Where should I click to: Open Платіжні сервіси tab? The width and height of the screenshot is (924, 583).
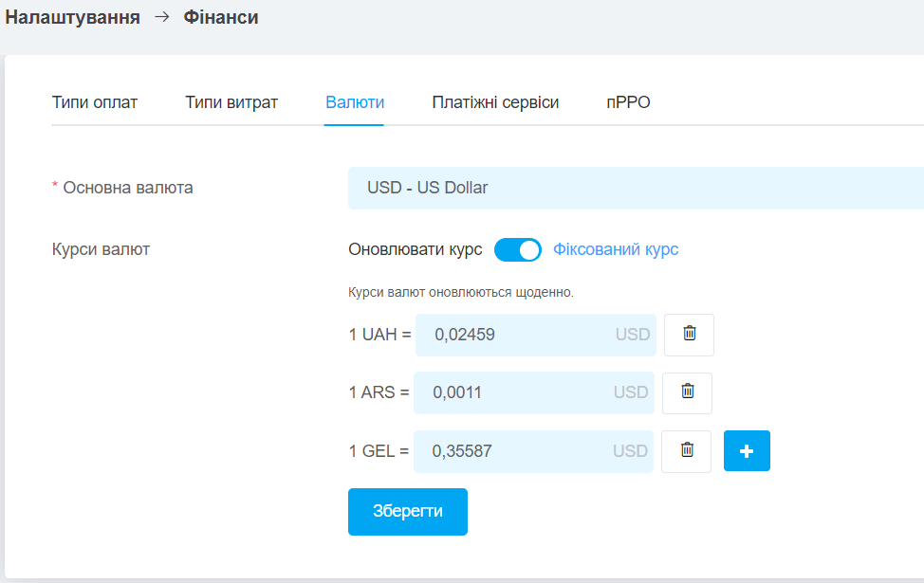point(495,102)
